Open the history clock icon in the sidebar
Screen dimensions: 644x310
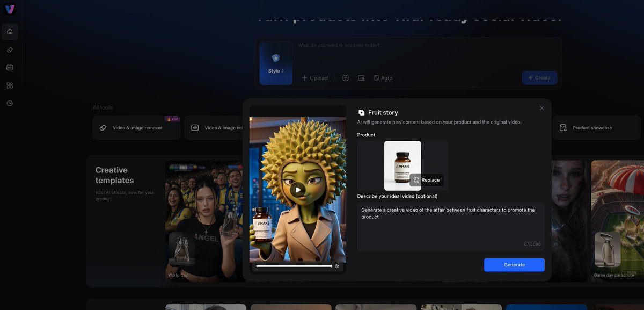10,103
